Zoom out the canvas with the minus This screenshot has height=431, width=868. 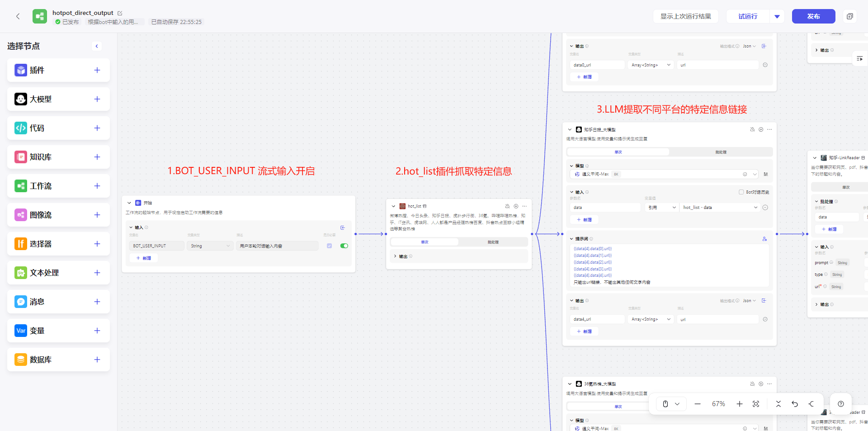698,404
